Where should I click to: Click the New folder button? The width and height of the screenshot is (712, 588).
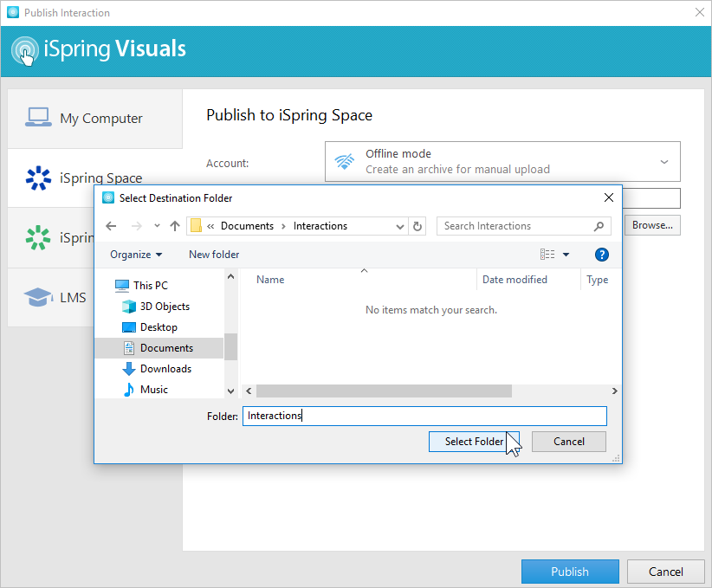(x=214, y=255)
